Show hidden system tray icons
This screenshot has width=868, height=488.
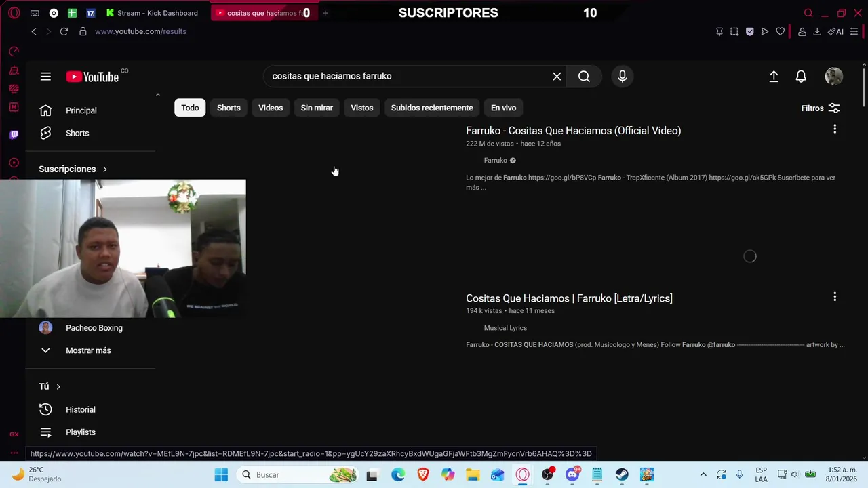pyautogui.click(x=703, y=474)
